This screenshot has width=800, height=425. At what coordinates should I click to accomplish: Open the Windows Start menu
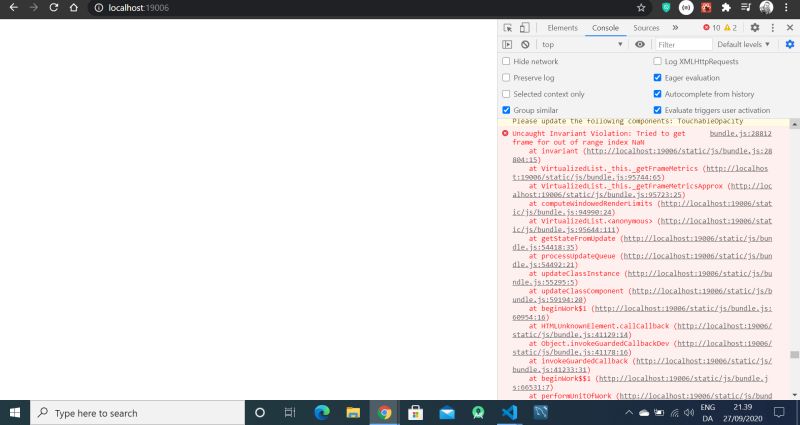[x=15, y=412]
